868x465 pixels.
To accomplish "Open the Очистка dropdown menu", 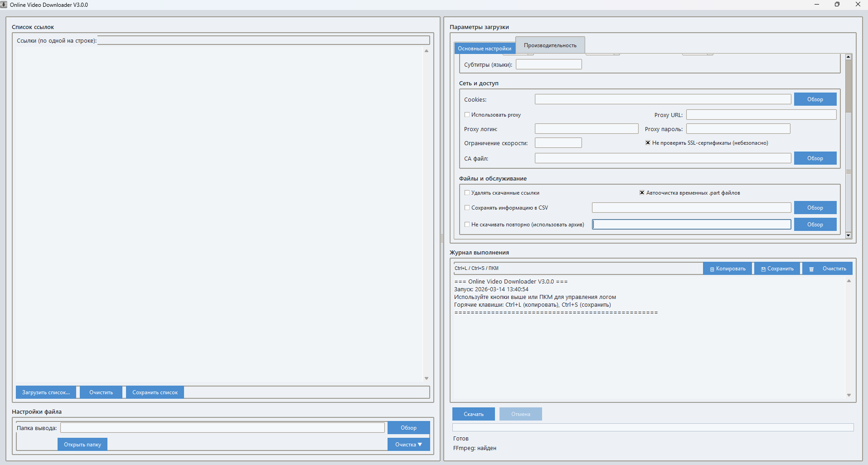I will 408,445.
